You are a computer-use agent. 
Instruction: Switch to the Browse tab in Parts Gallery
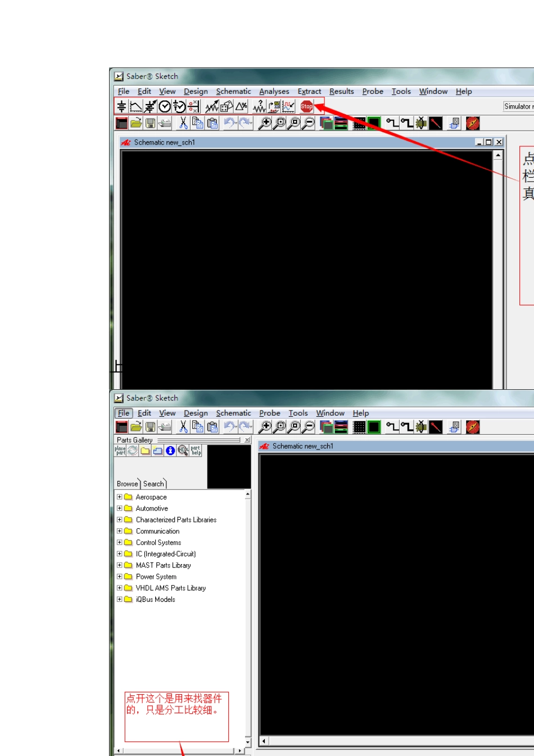pos(128,484)
